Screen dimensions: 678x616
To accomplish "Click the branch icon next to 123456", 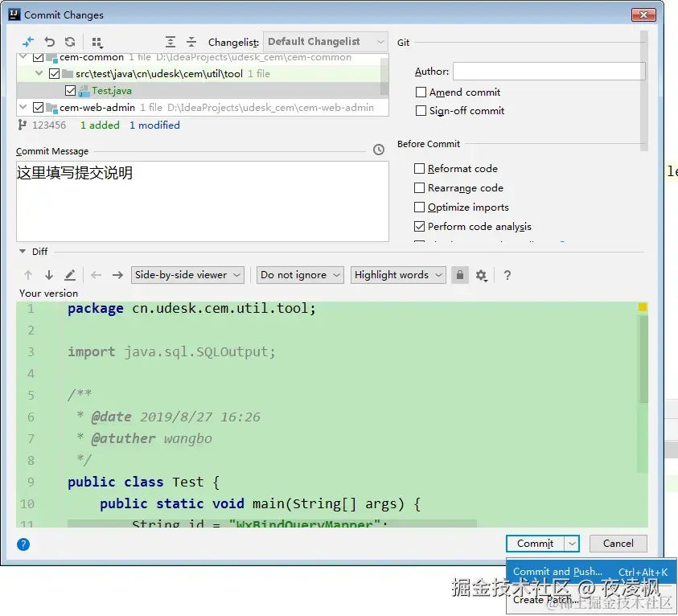I will 22,125.
